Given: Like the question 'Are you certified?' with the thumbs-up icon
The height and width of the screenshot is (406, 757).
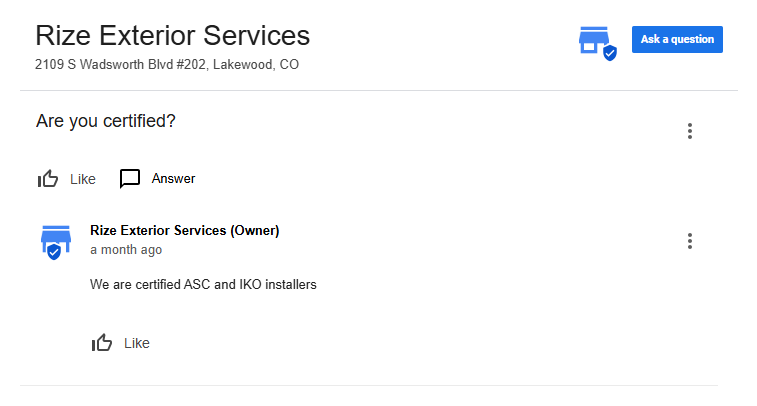Looking at the screenshot, I should [x=48, y=179].
